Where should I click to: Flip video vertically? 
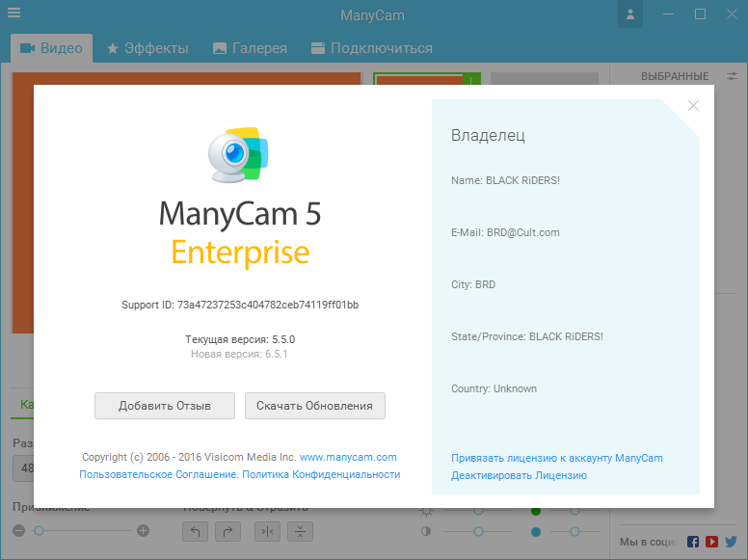pos(300,531)
